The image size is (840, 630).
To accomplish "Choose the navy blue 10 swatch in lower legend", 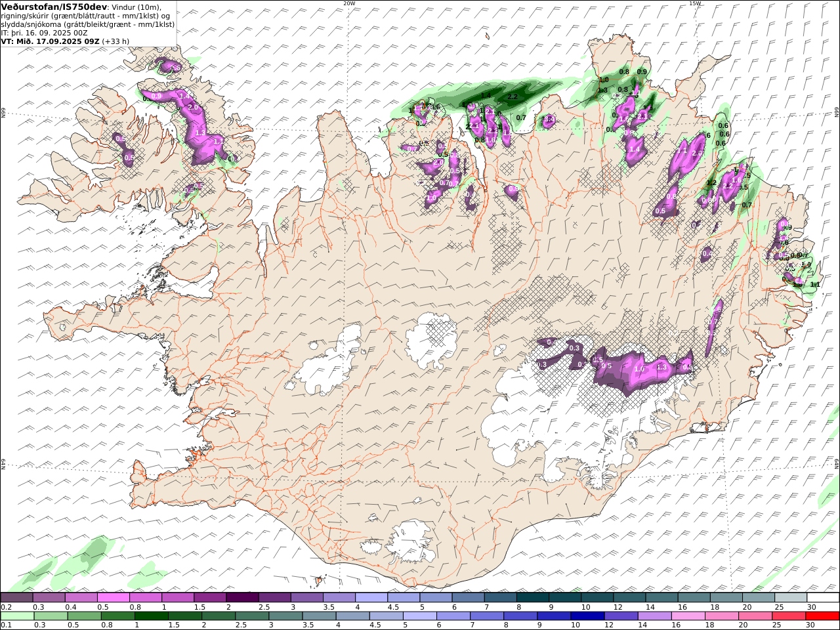I will 587,616.
